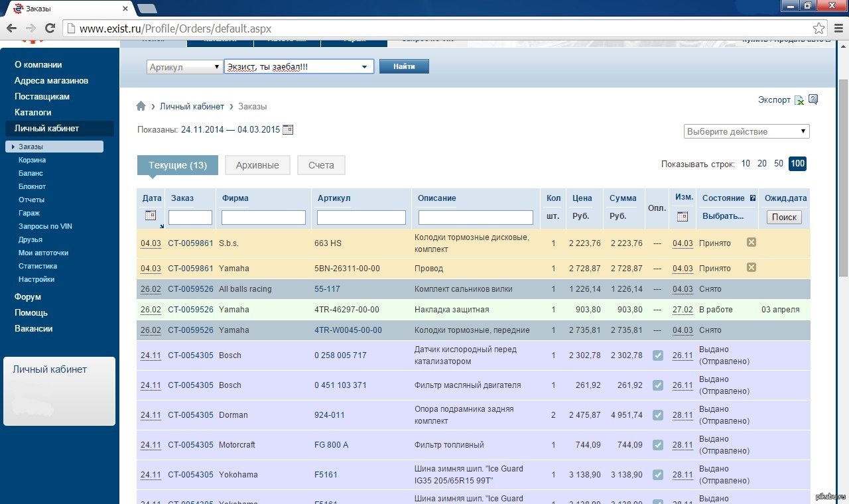Open help icon next to Экспорт

pos(813,99)
